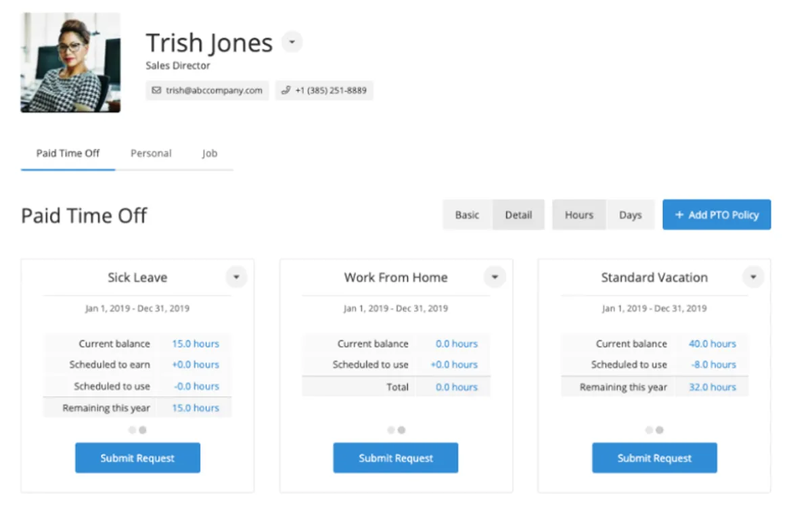This screenshot has width=812, height=518.
Task: Click the Trish Jones name heading
Action: (209, 43)
